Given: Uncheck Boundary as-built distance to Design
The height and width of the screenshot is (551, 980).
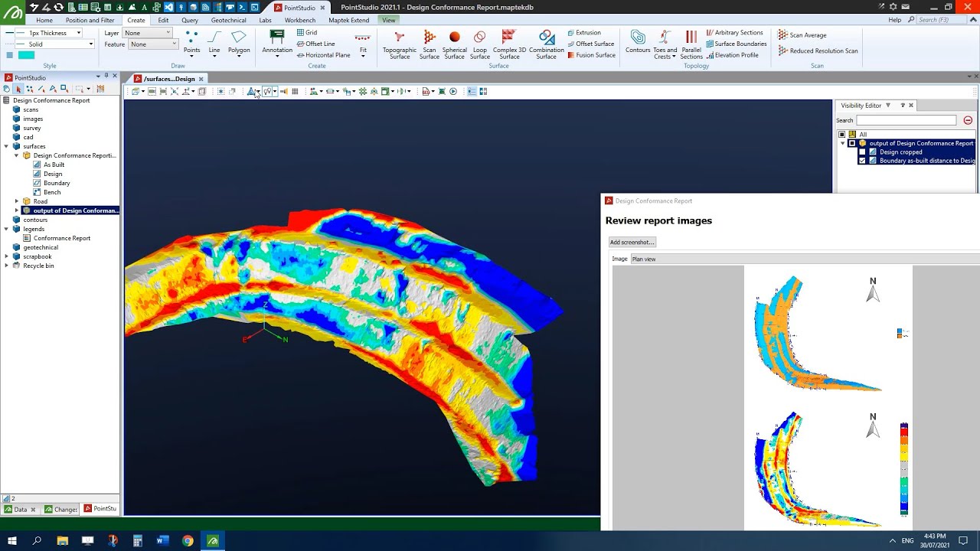Looking at the screenshot, I should 862,161.
